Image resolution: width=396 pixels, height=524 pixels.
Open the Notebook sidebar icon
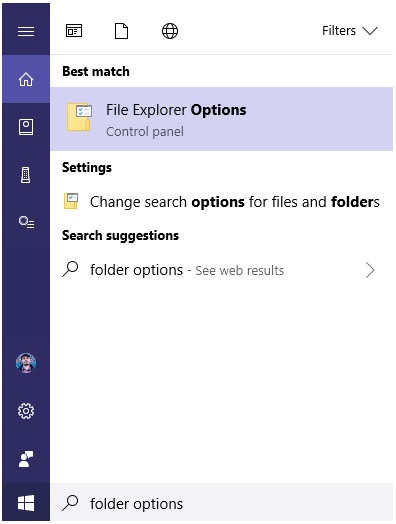[26, 127]
